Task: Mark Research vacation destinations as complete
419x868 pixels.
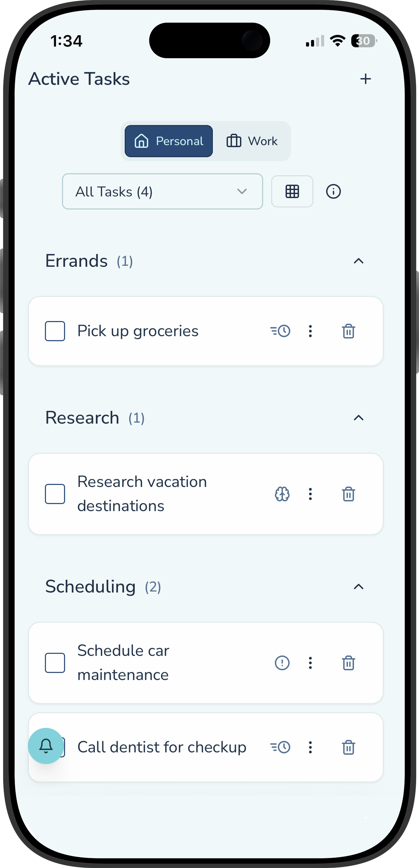Action: point(55,494)
